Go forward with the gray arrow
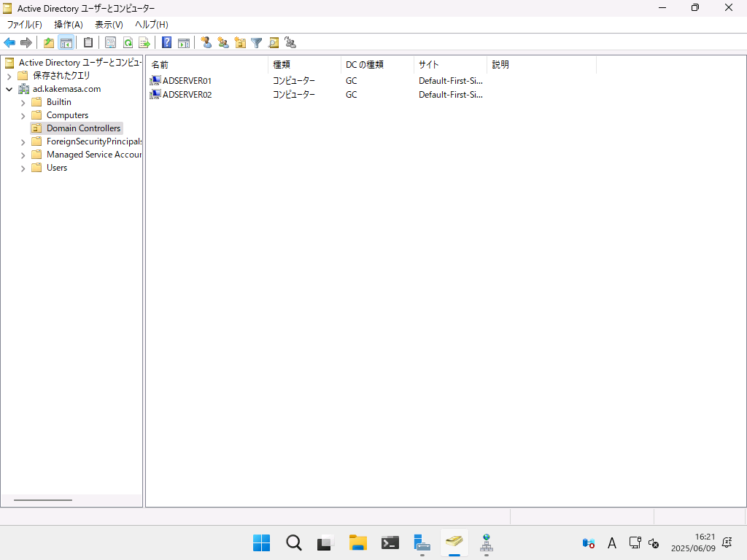 tap(26, 43)
